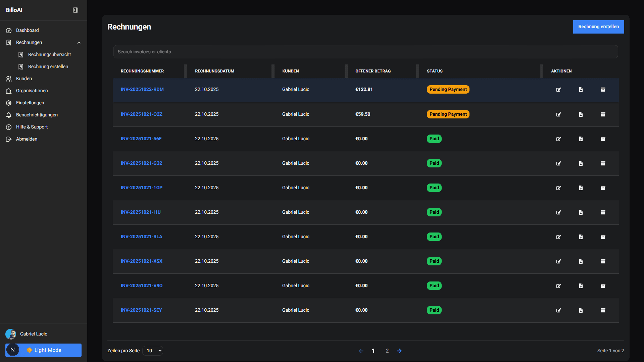Screen dimensions: 644x362
Task: Open Dashboard from the sidebar icon
Action: [x=8, y=30]
